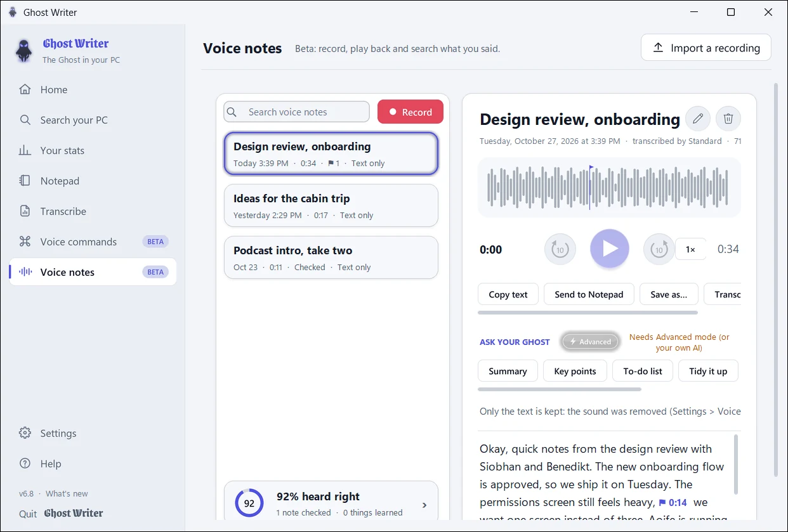Click the magnifier in voice notes search

tap(232, 112)
